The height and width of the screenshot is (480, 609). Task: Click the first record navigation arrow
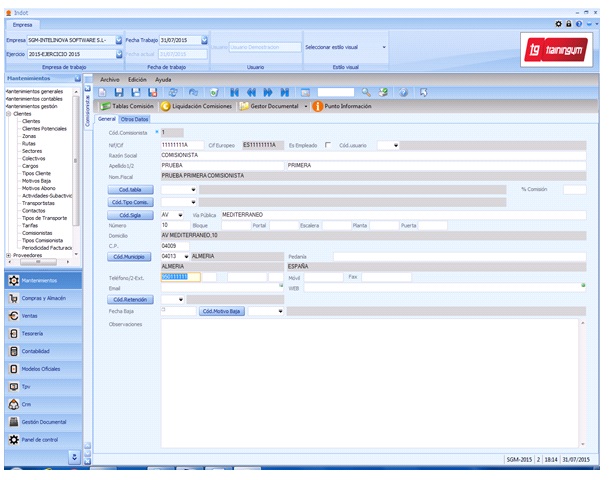[x=236, y=92]
